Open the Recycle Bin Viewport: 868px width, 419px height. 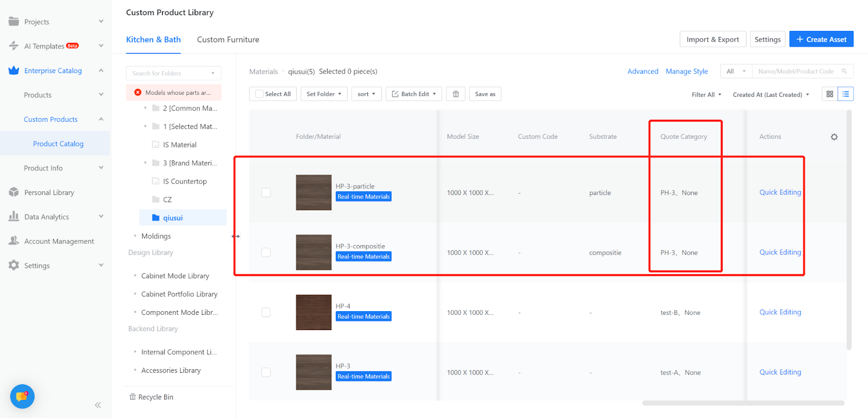click(x=151, y=397)
